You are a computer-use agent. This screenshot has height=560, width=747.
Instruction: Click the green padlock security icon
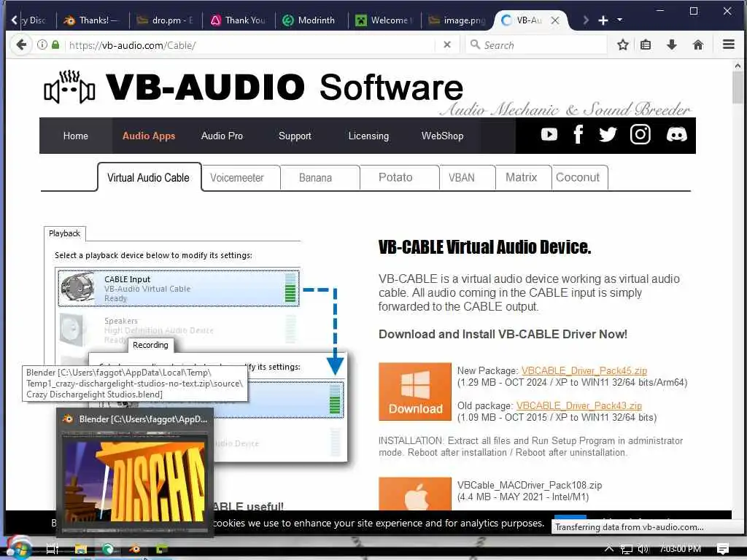click(x=55, y=44)
